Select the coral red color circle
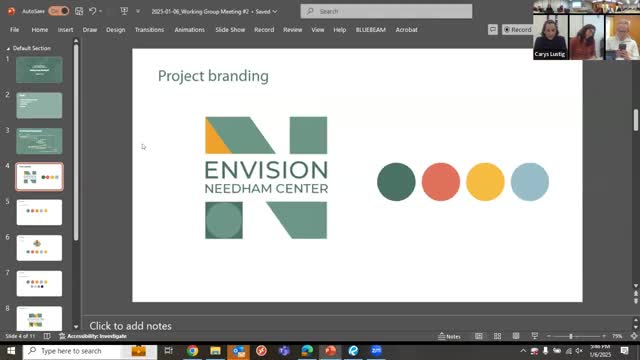This screenshot has width=640, height=360. [x=441, y=182]
